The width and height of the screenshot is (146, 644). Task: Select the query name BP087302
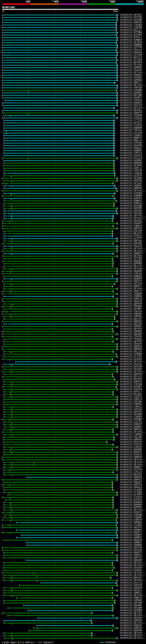pyautogui.click(x=8, y=8)
